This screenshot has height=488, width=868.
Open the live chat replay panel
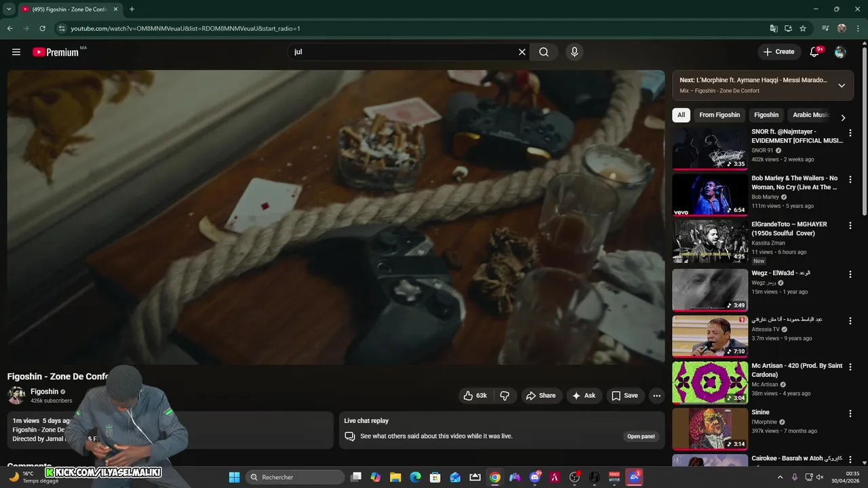641,436
